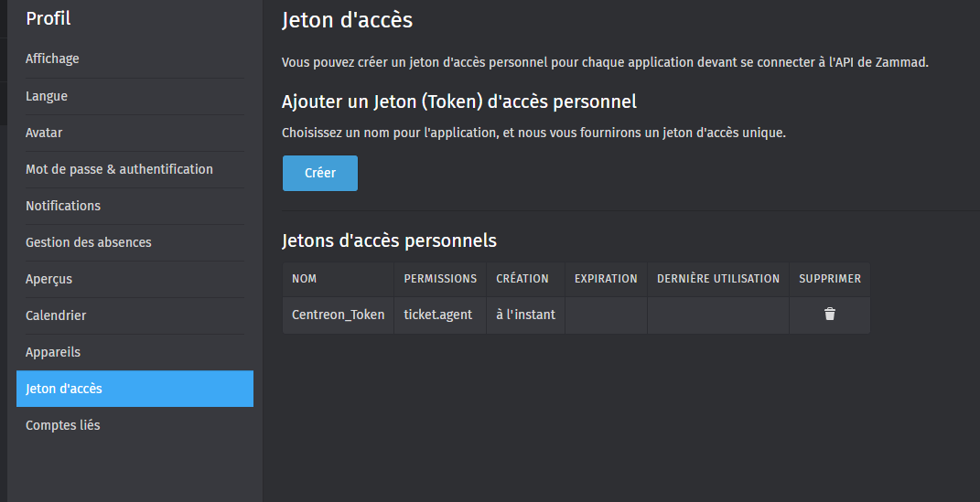The height and width of the screenshot is (502, 980).
Task: Open the Avatar settings page
Action: point(44,133)
